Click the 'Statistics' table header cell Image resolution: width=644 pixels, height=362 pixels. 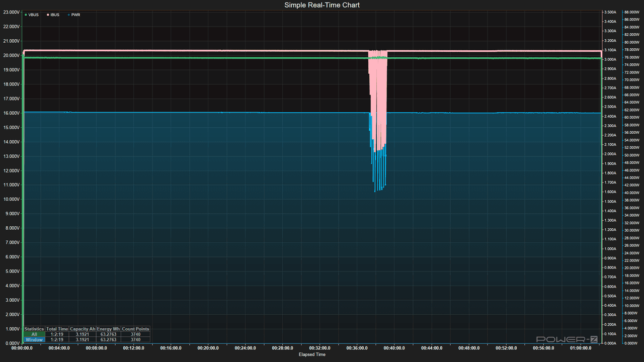[x=34, y=329]
